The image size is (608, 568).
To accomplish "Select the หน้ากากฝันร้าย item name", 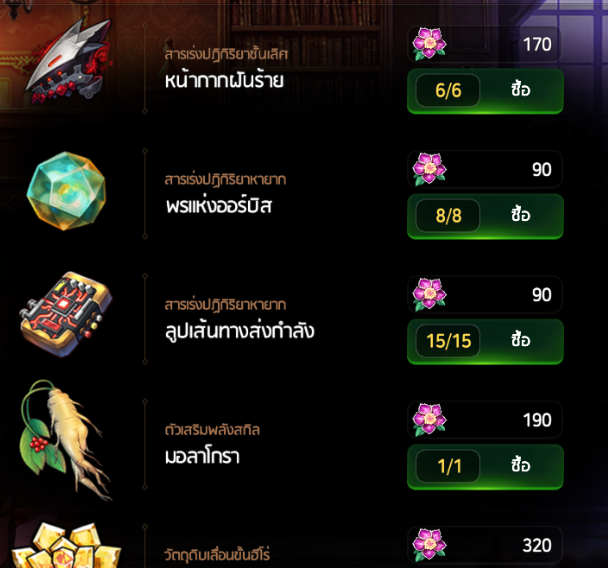I will click(224, 81).
